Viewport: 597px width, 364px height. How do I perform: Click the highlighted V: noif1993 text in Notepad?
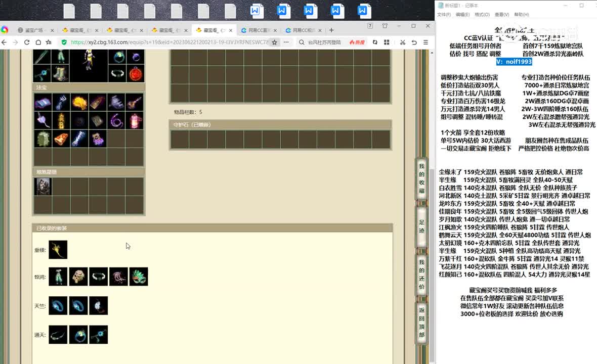point(514,62)
